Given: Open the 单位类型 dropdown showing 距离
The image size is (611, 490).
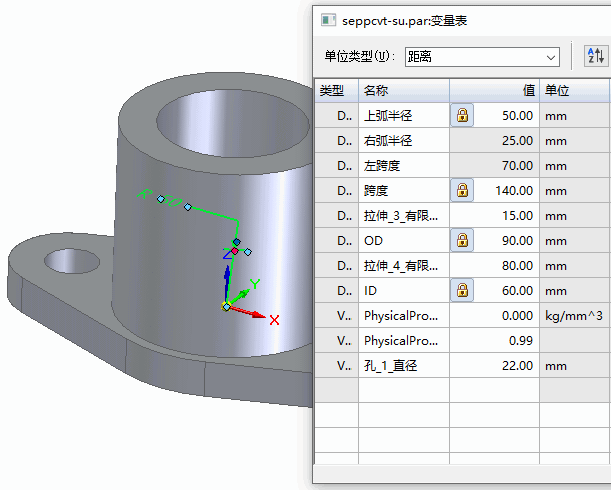Looking at the screenshot, I should (x=482, y=57).
